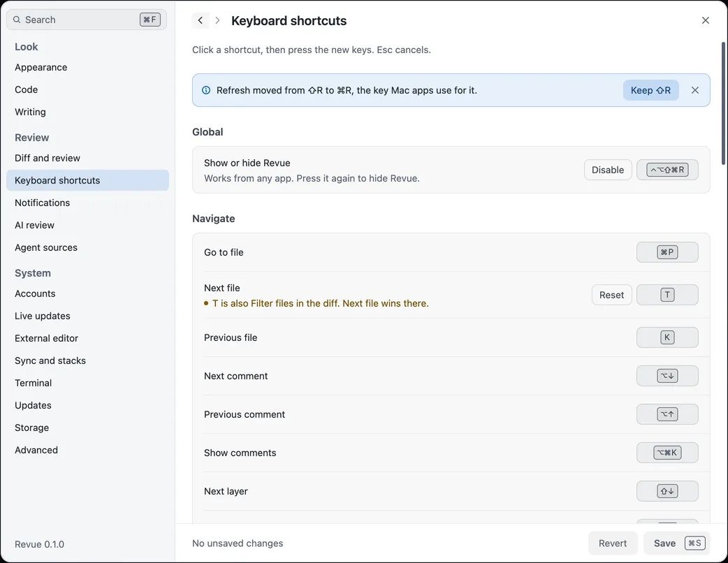This screenshot has width=728, height=563.
Task: Open Live updates settings
Action: click(87, 316)
